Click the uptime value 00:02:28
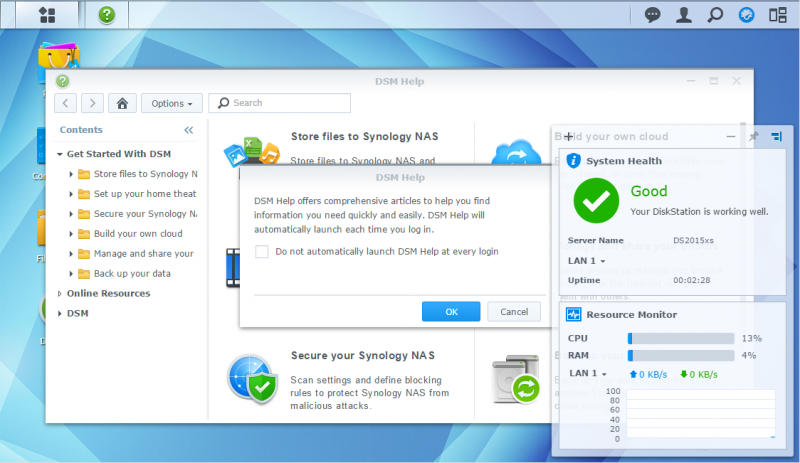This screenshot has width=800, height=463. coord(691,280)
